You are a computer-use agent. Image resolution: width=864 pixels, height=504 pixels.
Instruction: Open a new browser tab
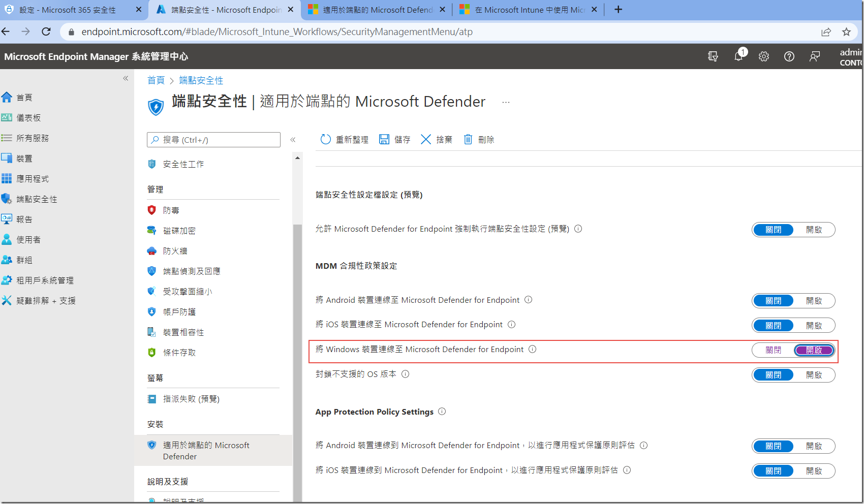point(618,10)
